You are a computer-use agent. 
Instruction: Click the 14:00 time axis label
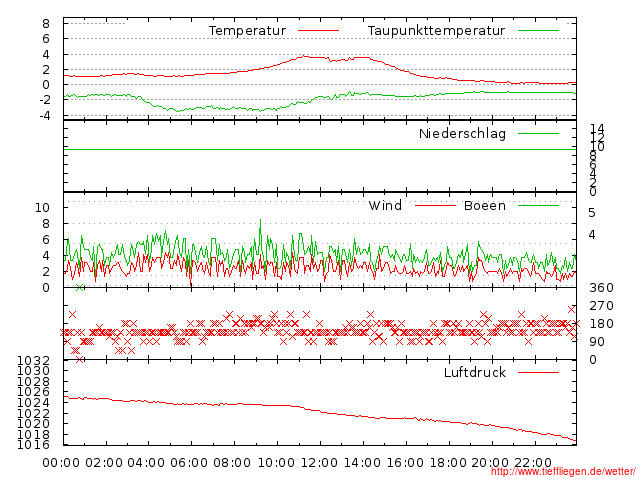click(x=362, y=463)
